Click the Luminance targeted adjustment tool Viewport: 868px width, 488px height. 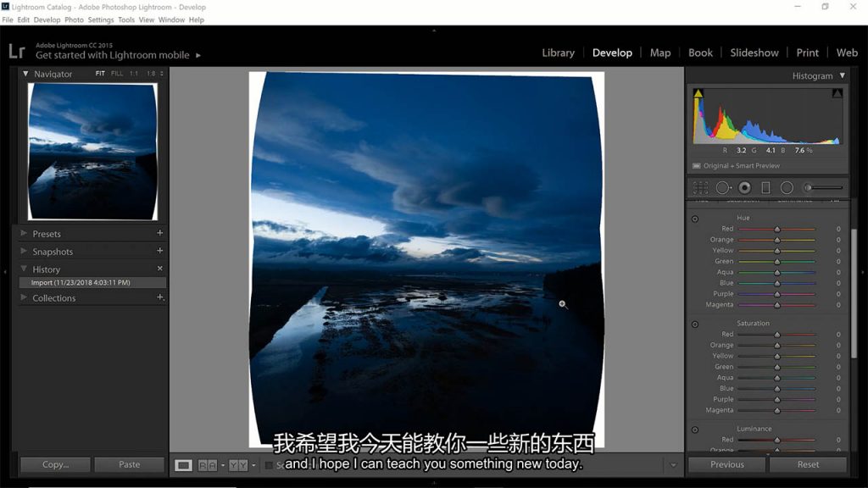point(695,430)
